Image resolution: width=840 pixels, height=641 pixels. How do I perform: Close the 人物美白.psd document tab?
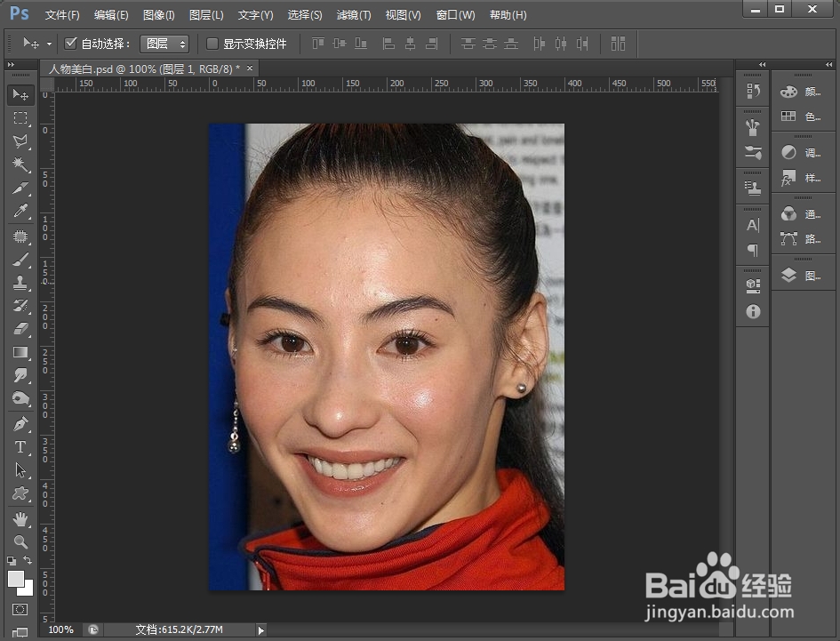tap(250, 68)
